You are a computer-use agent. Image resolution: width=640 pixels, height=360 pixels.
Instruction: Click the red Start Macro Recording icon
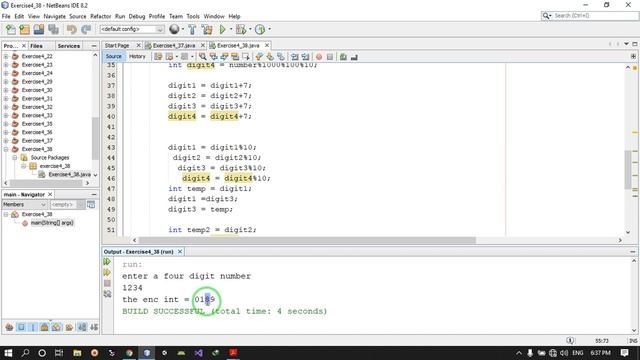[x=319, y=57]
